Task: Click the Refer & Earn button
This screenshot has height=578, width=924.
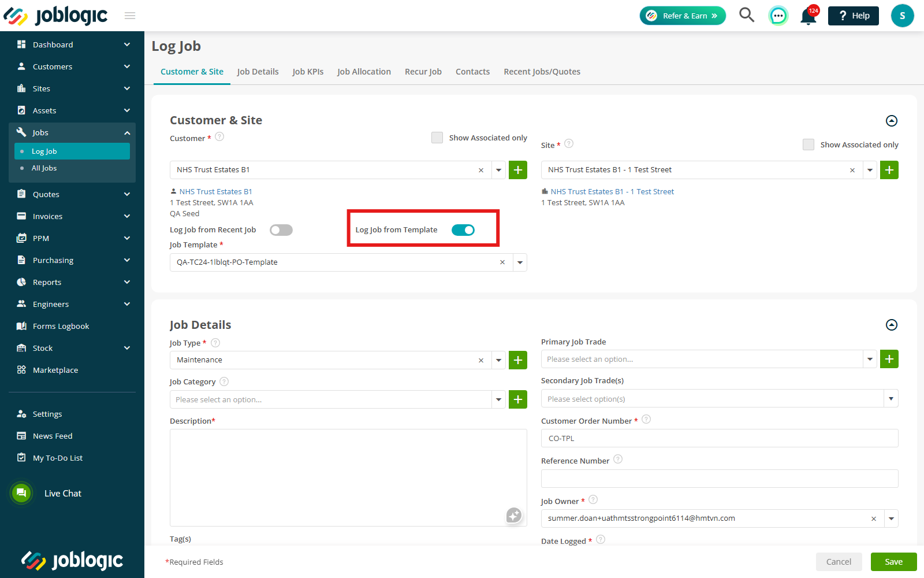Action: 683,16
